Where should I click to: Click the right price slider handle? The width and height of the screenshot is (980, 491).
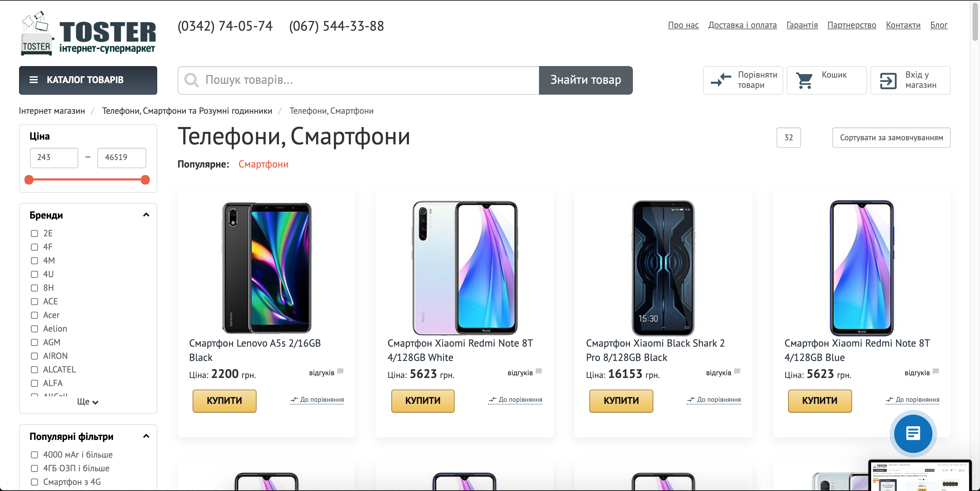point(145,180)
